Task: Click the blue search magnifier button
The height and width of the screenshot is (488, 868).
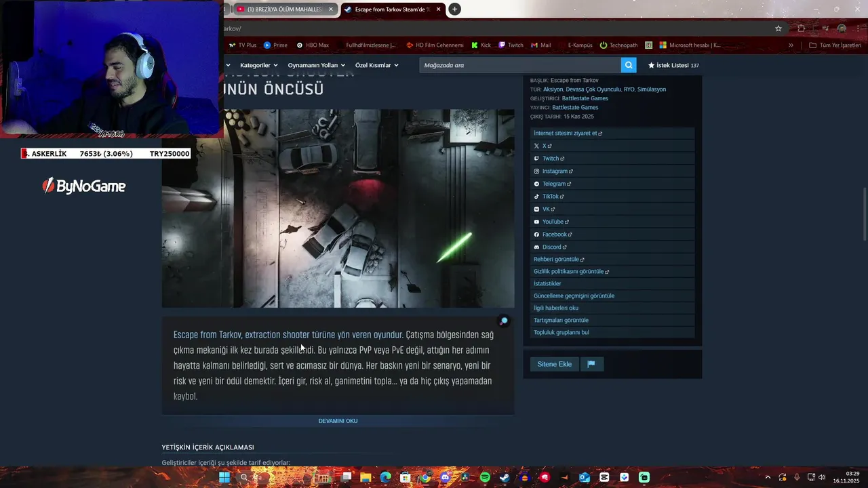Action: pyautogui.click(x=629, y=65)
